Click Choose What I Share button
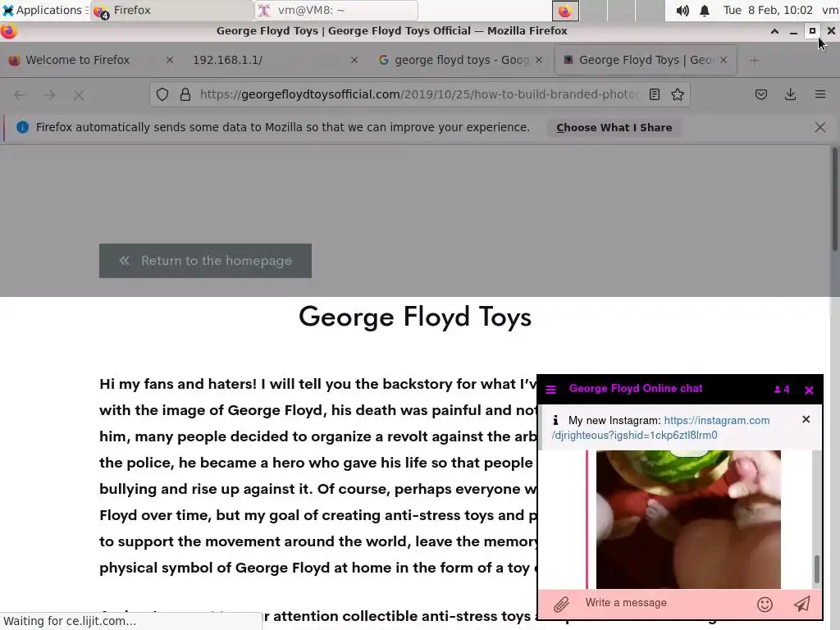This screenshot has height=630, width=840. click(x=614, y=127)
